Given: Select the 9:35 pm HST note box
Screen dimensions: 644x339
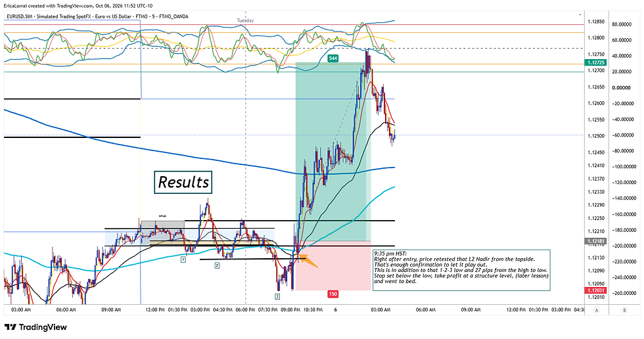Looking at the screenshot, I should pos(461,270).
